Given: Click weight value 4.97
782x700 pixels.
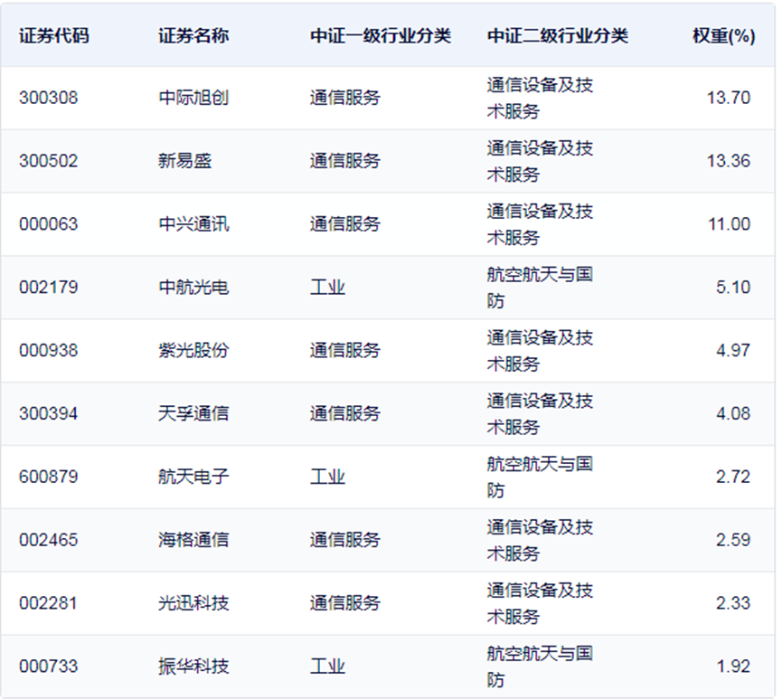Looking at the screenshot, I should click(x=733, y=350).
